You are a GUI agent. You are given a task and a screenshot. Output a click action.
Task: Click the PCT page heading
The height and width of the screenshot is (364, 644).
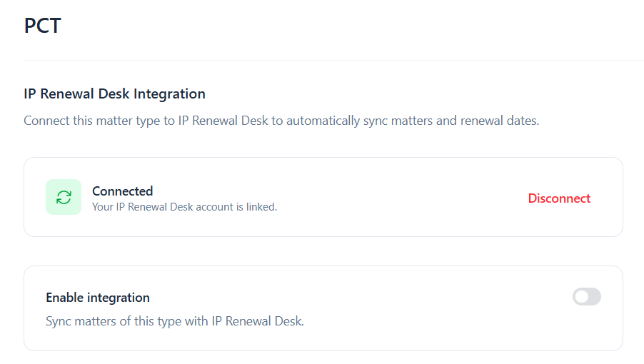coord(43,26)
